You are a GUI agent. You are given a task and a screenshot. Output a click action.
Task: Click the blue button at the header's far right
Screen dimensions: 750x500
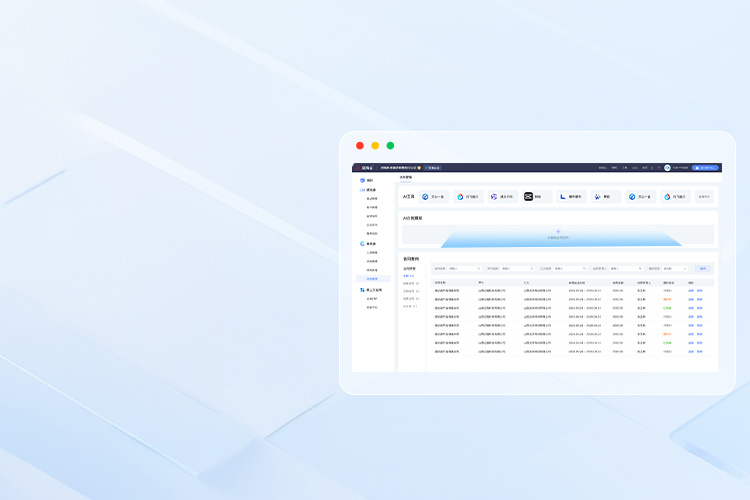click(x=705, y=168)
